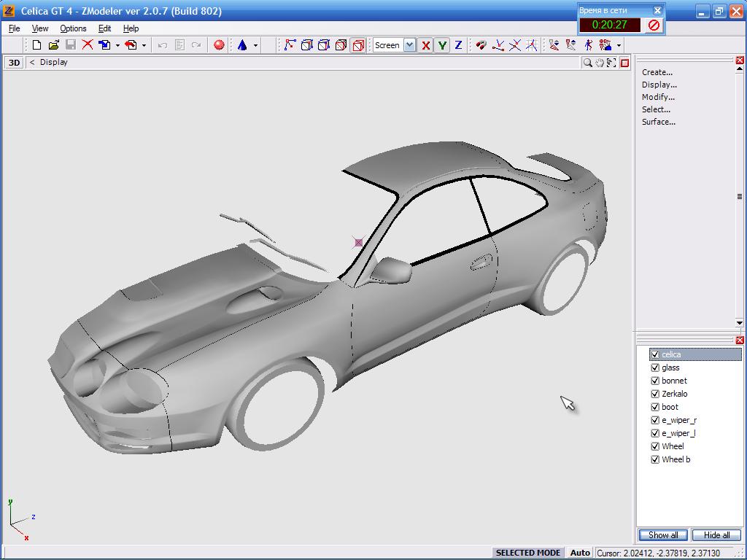Click the Show all button
Image resolution: width=747 pixels, height=560 pixels.
(x=663, y=535)
